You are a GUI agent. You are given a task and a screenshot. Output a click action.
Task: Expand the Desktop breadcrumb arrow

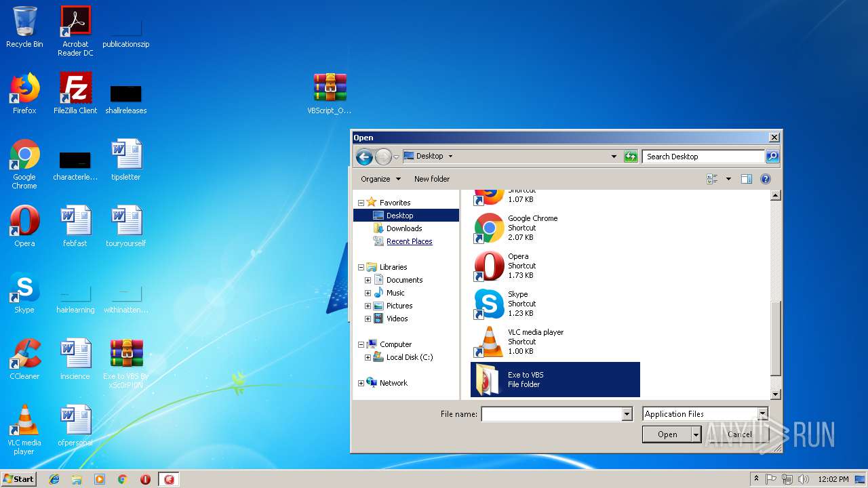click(x=450, y=157)
